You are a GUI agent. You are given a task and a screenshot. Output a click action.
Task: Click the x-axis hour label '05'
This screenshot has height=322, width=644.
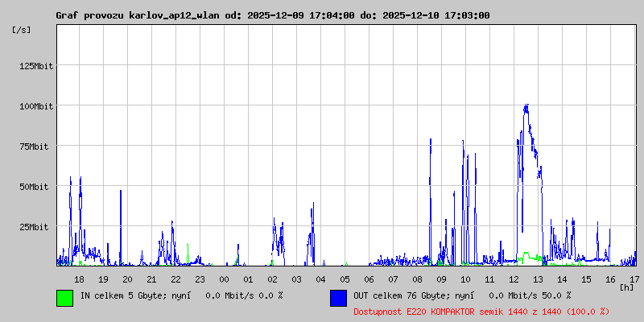(x=345, y=279)
